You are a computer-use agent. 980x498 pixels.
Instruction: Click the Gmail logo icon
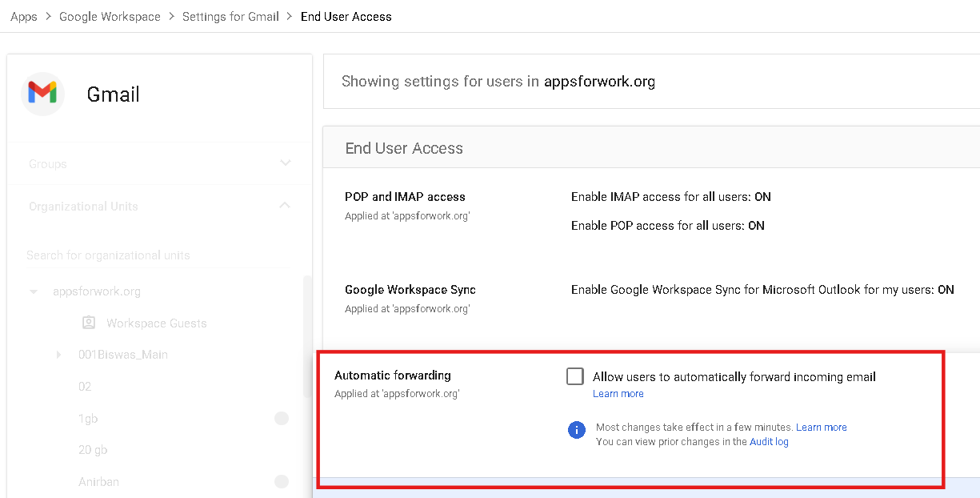tap(42, 94)
